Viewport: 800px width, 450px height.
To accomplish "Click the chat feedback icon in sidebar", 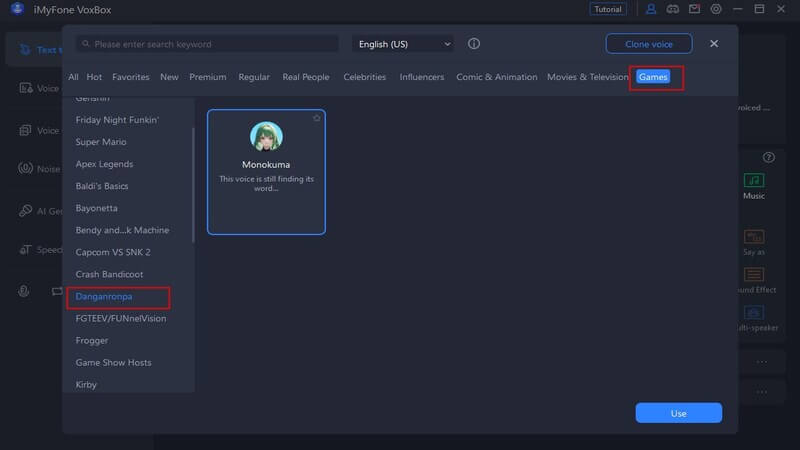I will (57, 291).
